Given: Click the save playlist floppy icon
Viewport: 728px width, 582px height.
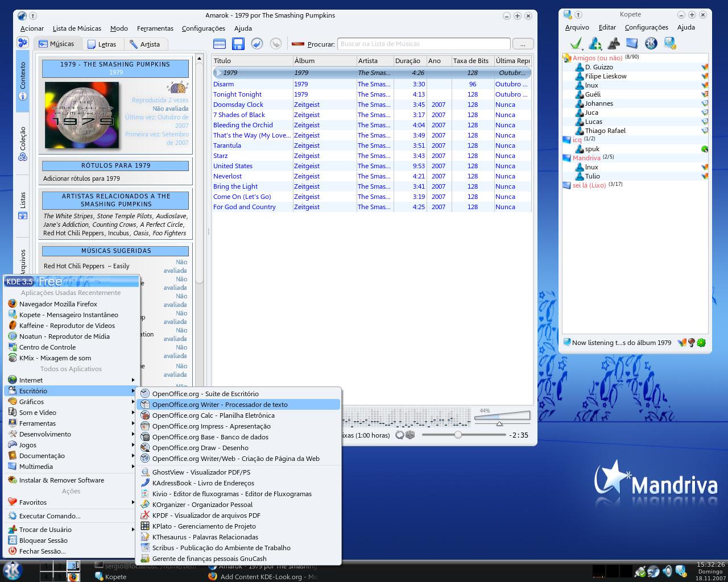Looking at the screenshot, I should point(238,44).
